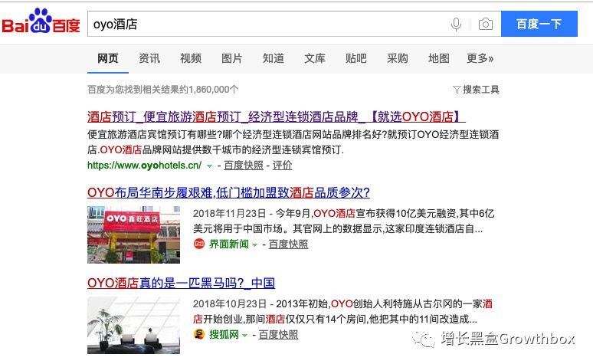Click the https://www.oyohotels.cn/ URL
This screenshot has height=364, width=593.
click(145, 166)
